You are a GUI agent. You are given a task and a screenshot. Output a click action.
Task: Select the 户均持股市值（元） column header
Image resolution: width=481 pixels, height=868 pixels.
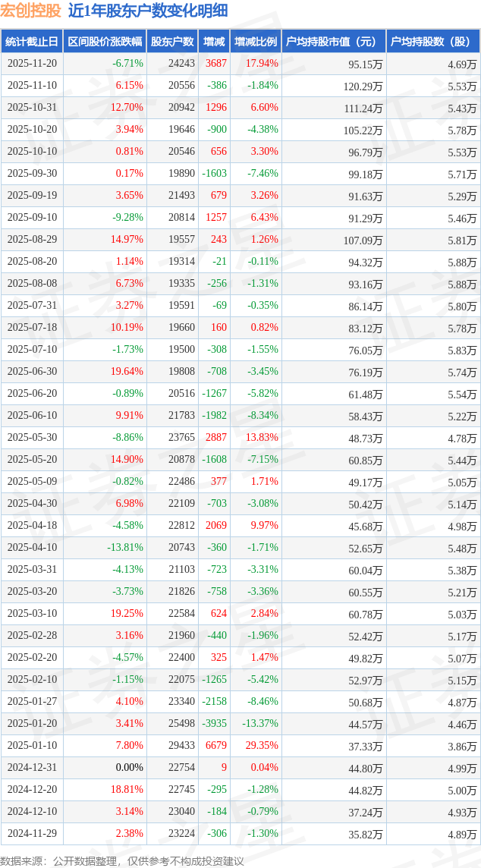[x=333, y=42]
